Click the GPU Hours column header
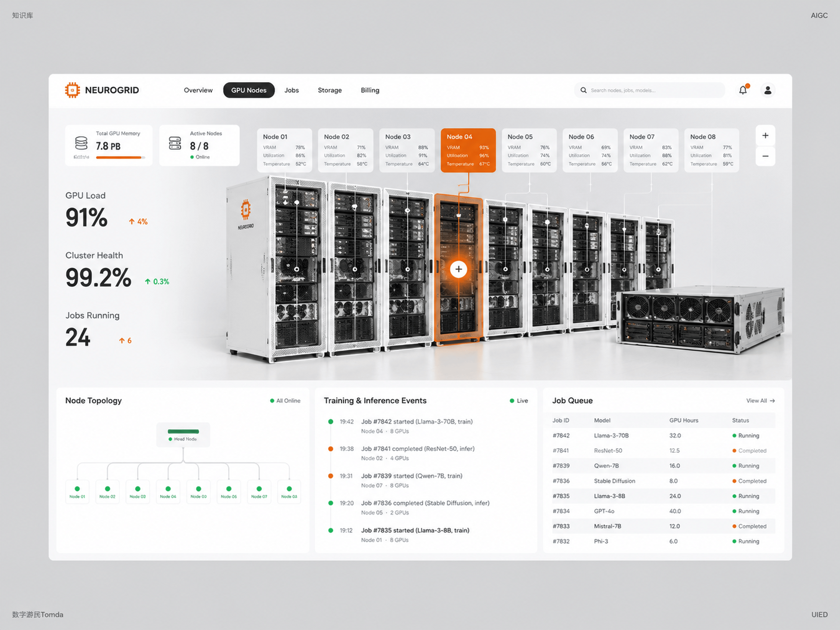Screen dimensions: 840x630 (683, 420)
